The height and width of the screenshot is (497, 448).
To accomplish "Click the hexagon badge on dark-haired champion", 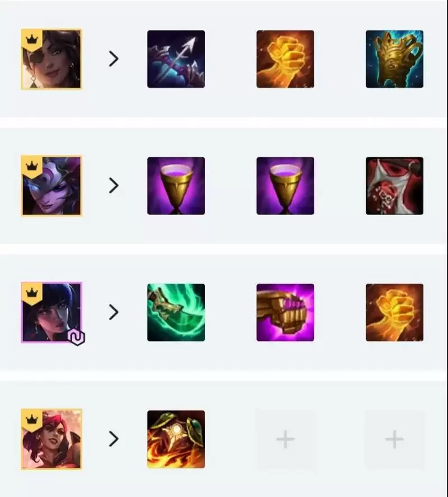I will [x=76, y=337].
